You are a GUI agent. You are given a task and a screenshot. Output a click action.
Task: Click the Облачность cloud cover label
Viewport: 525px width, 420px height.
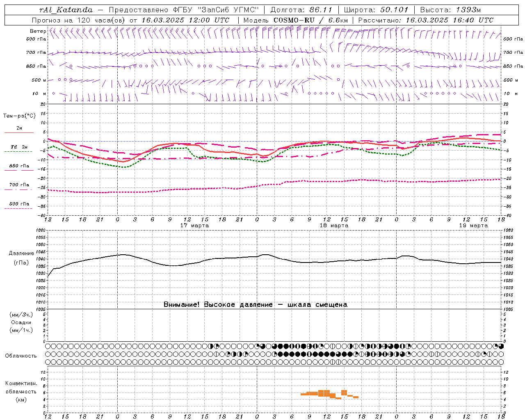click(21, 356)
